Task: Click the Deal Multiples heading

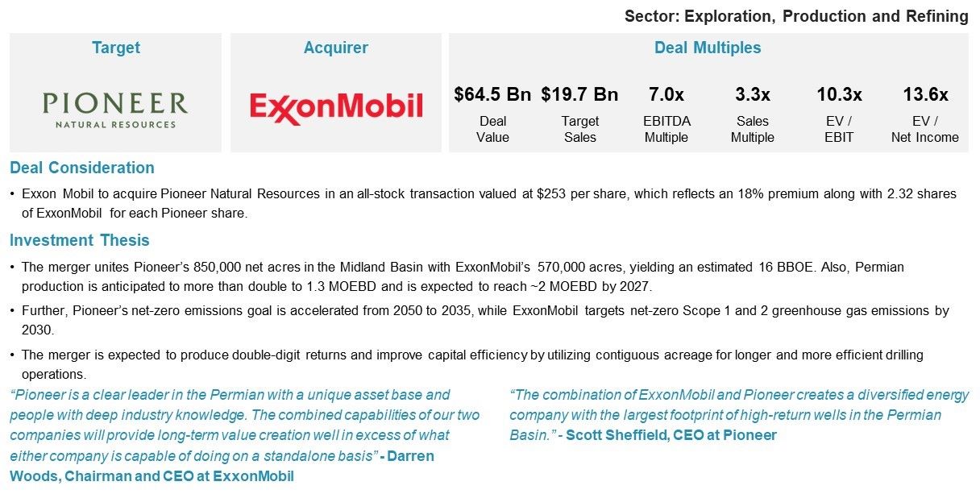Action: click(x=708, y=48)
